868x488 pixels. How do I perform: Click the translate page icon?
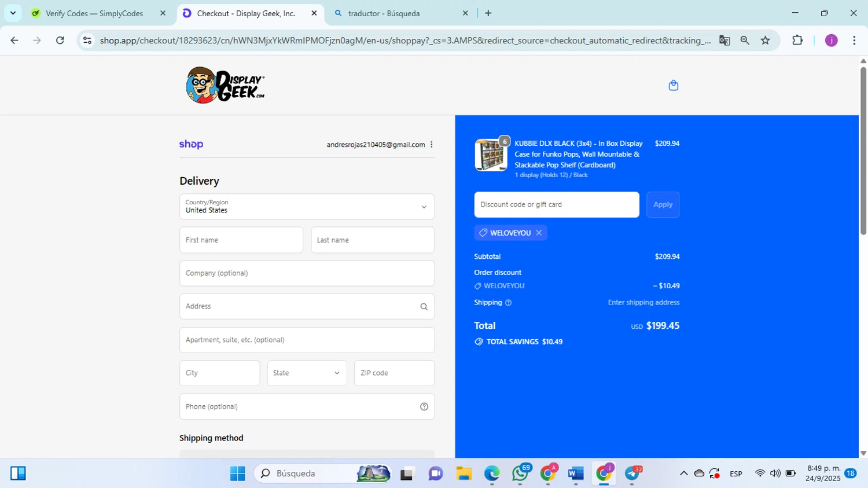tap(724, 41)
